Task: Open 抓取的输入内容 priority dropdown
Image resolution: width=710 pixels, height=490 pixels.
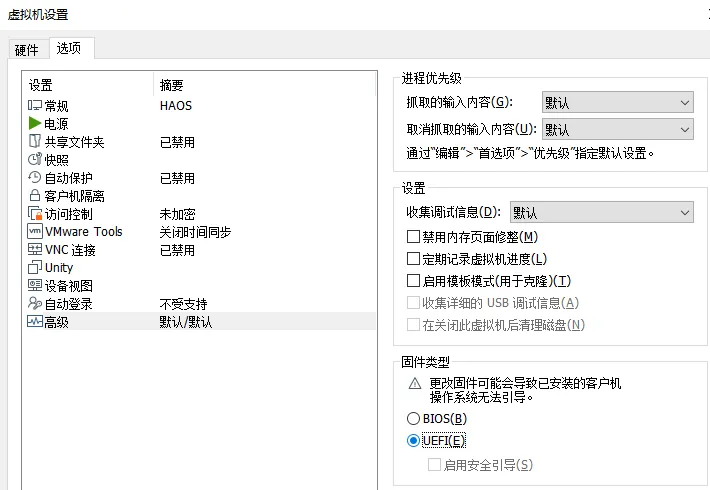Action: point(618,103)
